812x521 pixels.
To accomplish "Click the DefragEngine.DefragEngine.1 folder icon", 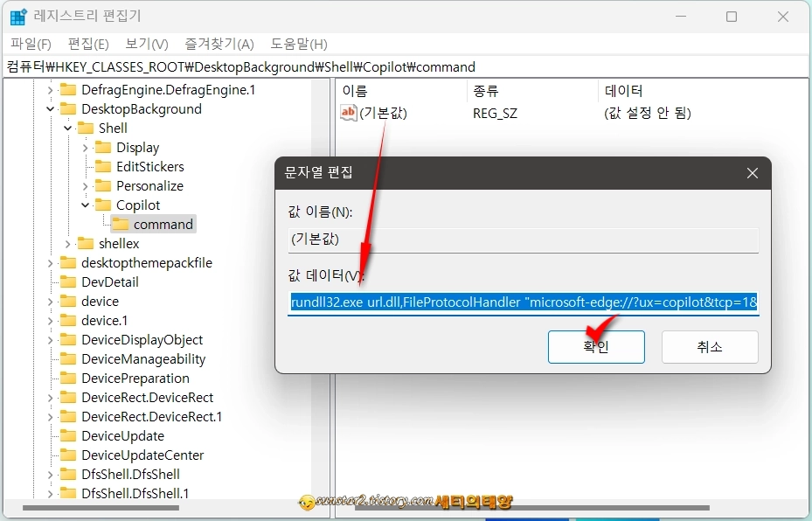I will coord(68,90).
